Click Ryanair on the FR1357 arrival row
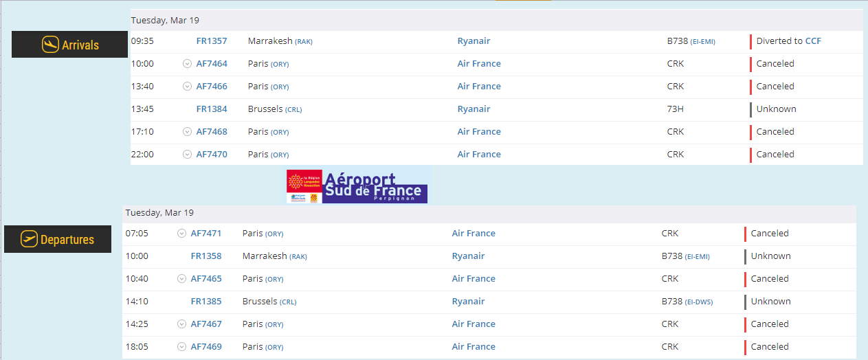This screenshot has width=868, height=360. click(474, 41)
